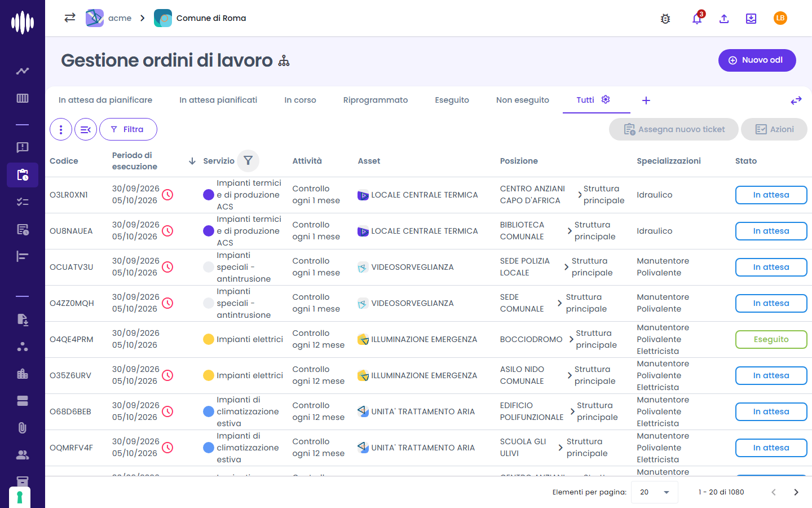The height and width of the screenshot is (508, 812).
Task: Click the hierarchy icon beside the page title
Action: [x=284, y=61]
